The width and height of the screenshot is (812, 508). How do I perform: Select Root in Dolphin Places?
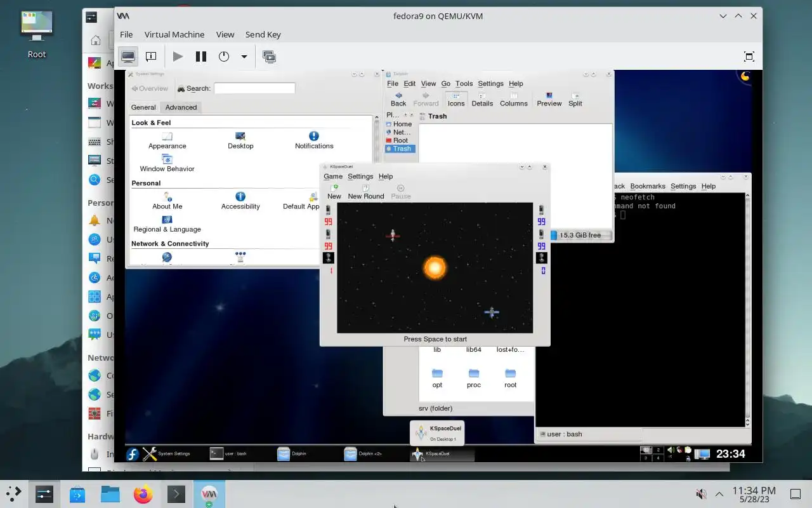399,140
